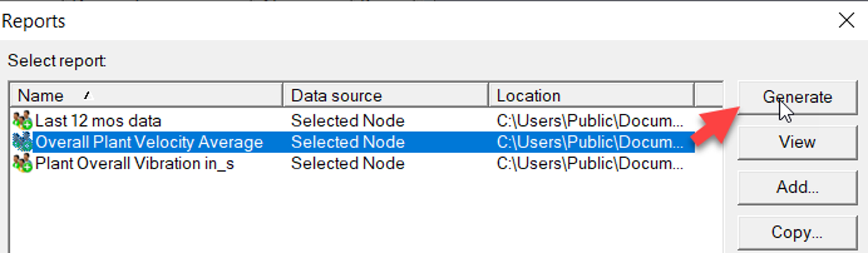Click the Selected Node cell of Last 12 mos data
This screenshot has width=868, height=253.
point(348,120)
